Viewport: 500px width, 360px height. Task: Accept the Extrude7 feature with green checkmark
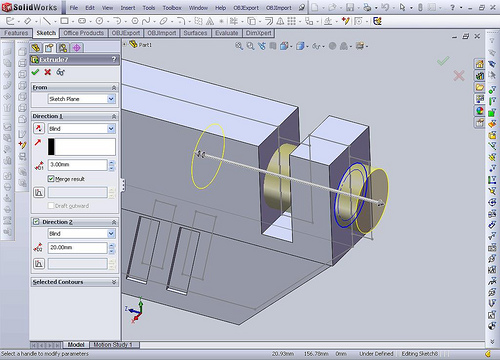(x=35, y=72)
